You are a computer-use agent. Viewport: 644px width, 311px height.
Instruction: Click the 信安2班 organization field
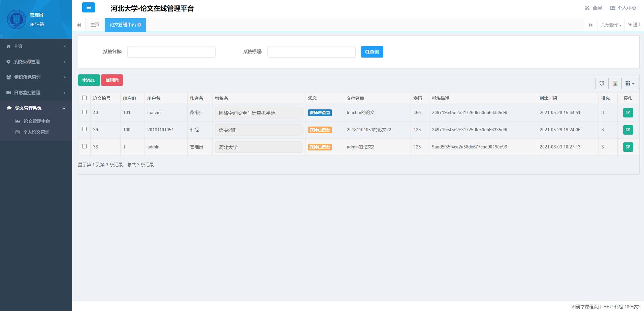click(259, 130)
